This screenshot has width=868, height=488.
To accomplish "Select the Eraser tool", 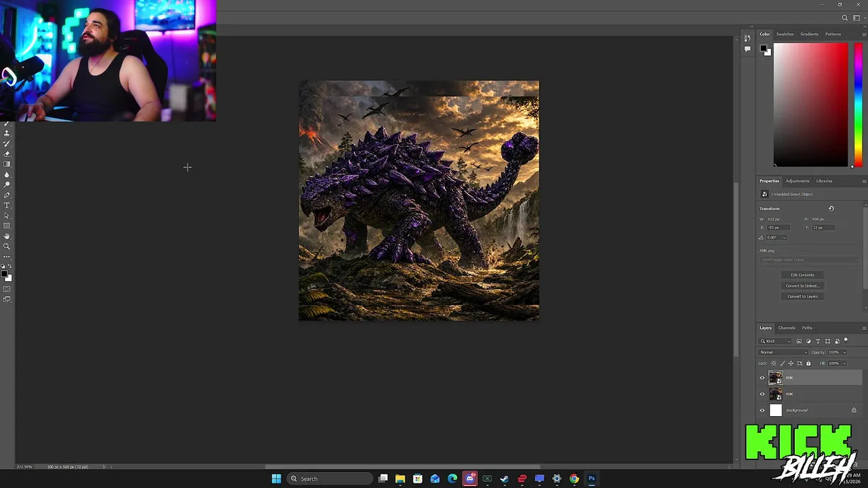I will point(7,154).
